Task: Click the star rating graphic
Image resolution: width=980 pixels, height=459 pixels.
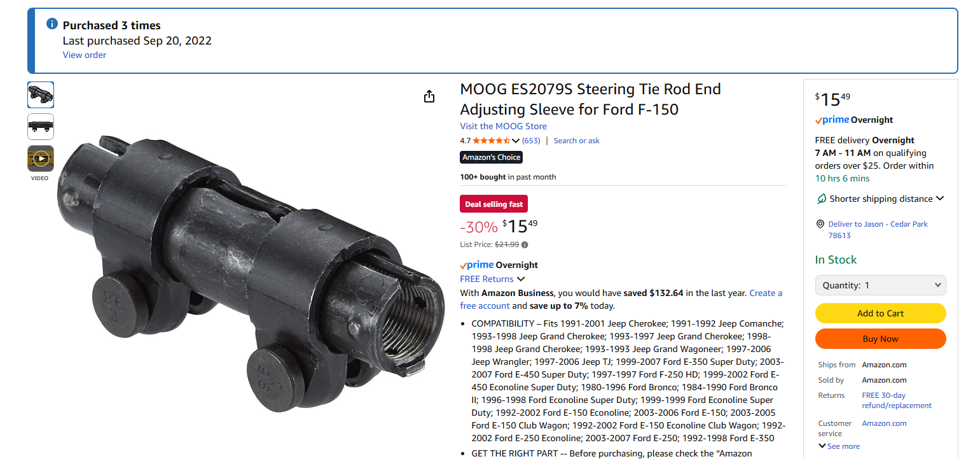Action: pos(491,141)
